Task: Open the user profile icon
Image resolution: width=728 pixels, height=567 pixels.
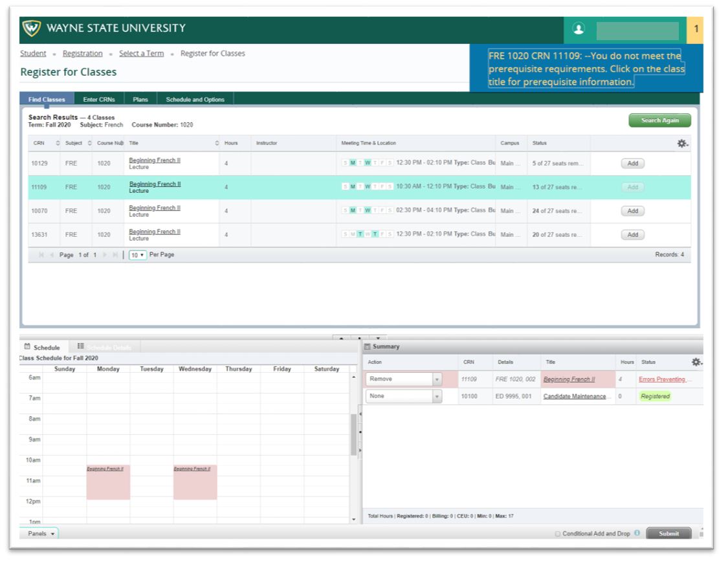Action: click(579, 28)
